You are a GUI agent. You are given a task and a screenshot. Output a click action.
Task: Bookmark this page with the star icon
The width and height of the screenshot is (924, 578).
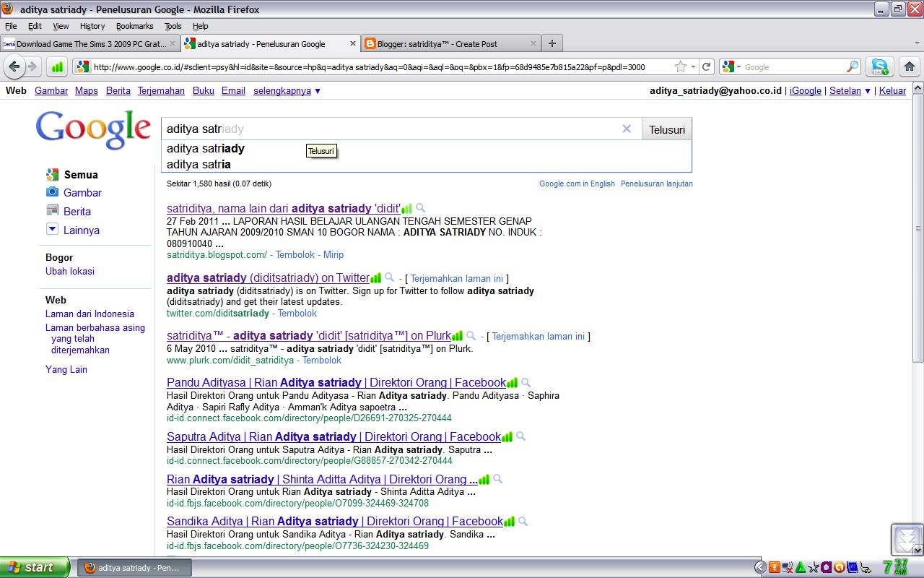point(681,66)
